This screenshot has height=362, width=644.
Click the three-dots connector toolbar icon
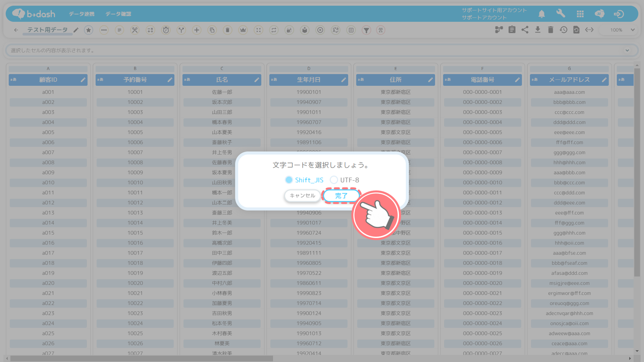pyautogui.click(x=104, y=30)
